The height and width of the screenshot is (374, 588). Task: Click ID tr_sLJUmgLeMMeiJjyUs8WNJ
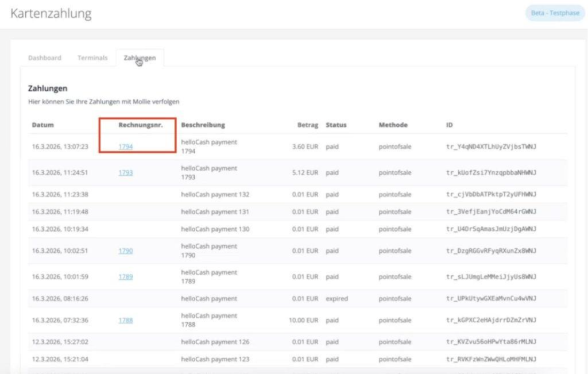point(492,277)
